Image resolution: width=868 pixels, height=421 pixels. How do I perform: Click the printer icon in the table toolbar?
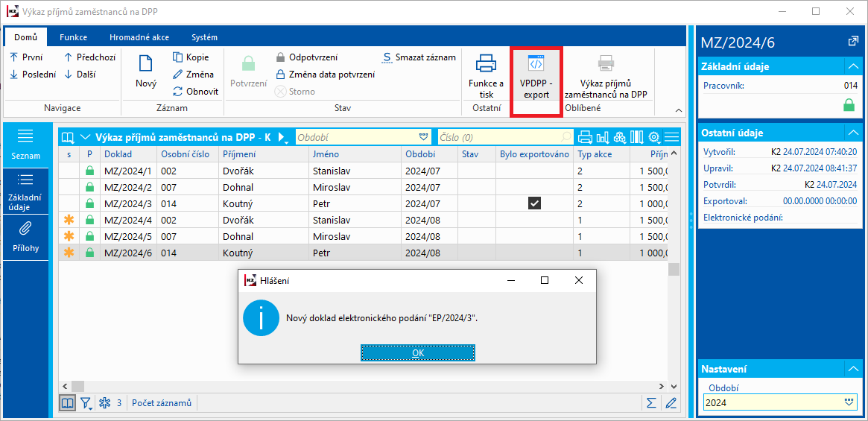[585, 137]
